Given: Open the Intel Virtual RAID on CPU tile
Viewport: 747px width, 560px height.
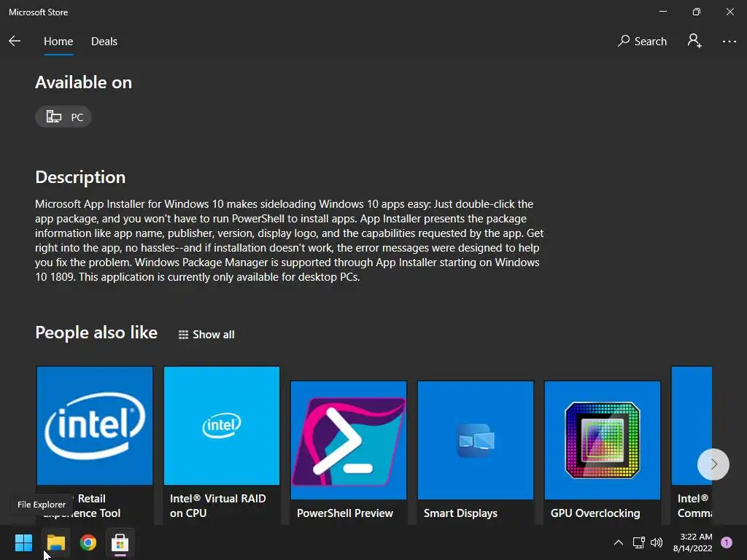Looking at the screenshot, I should coord(222,445).
